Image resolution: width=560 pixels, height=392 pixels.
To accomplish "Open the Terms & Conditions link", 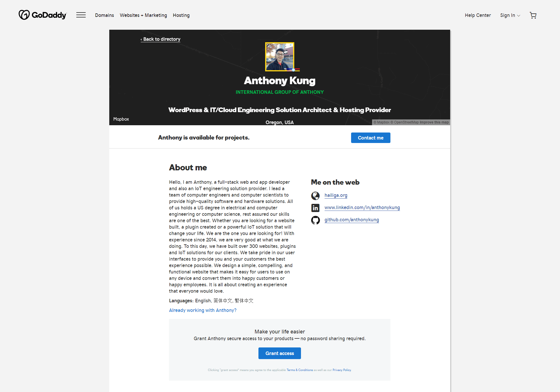I will pyautogui.click(x=300, y=370).
